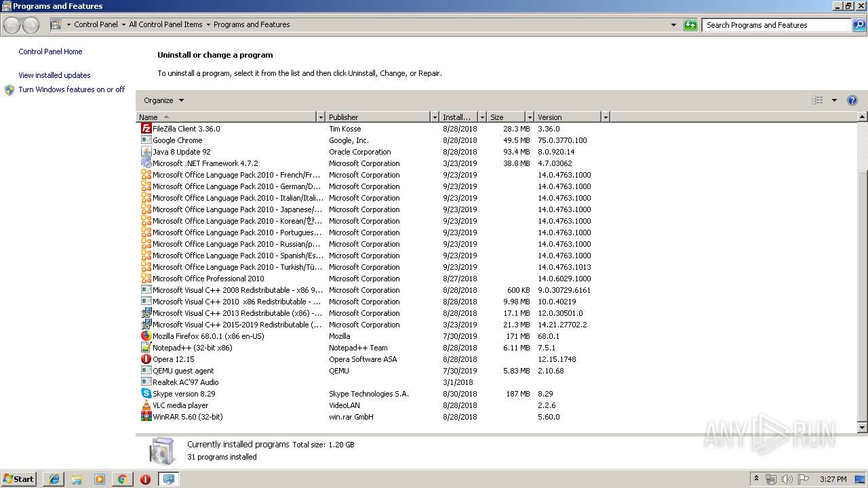Open Turn Windows features on or off
Viewport: 868px width, 488px height.
coord(71,89)
